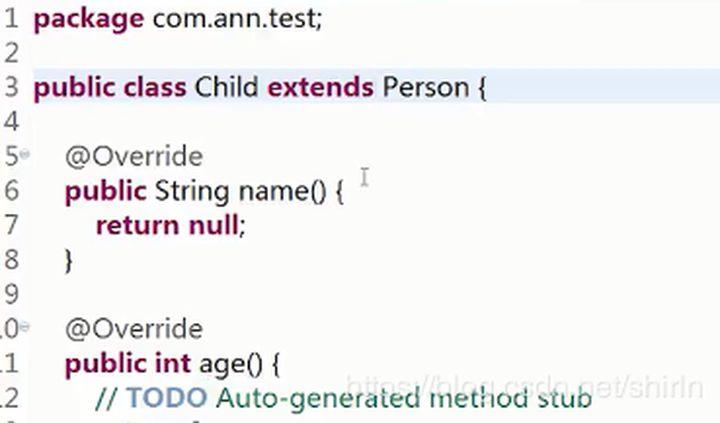Screen dimensions: 720x423
Task: Click the null literal
Action: [x=214, y=225]
